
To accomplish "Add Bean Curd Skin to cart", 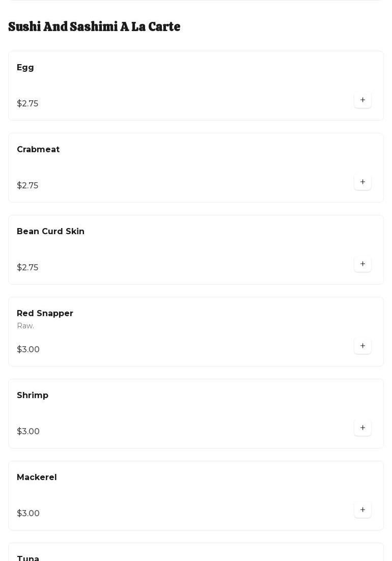I will point(362,264).
